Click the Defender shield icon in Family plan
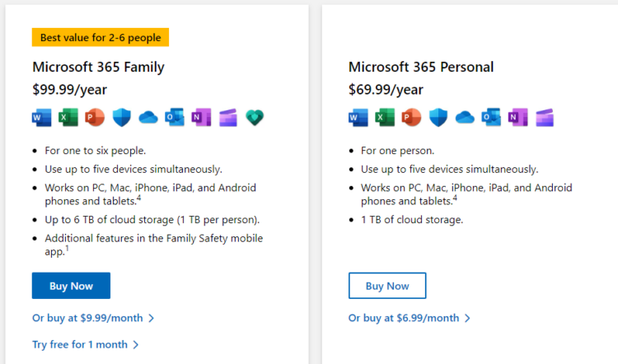The width and height of the screenshot is (618, 364). click(121, 118)
